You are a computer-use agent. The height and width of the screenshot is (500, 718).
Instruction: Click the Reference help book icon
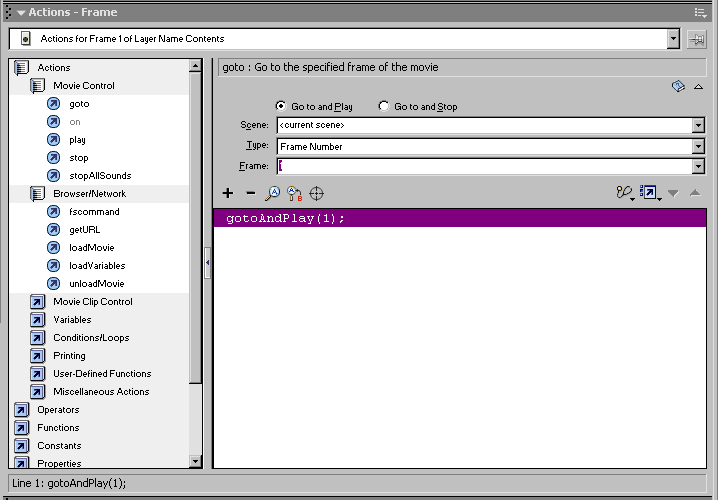pos(678,86)
